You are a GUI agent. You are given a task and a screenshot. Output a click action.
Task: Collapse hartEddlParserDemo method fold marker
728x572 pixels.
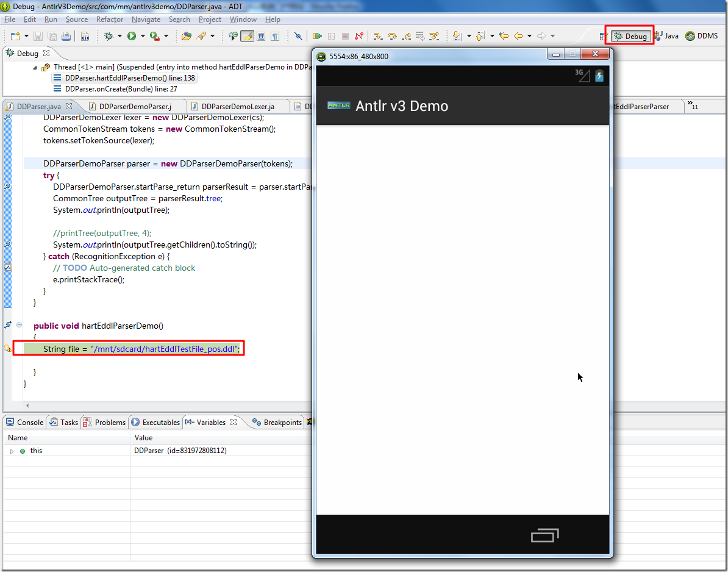pos(19,325)
